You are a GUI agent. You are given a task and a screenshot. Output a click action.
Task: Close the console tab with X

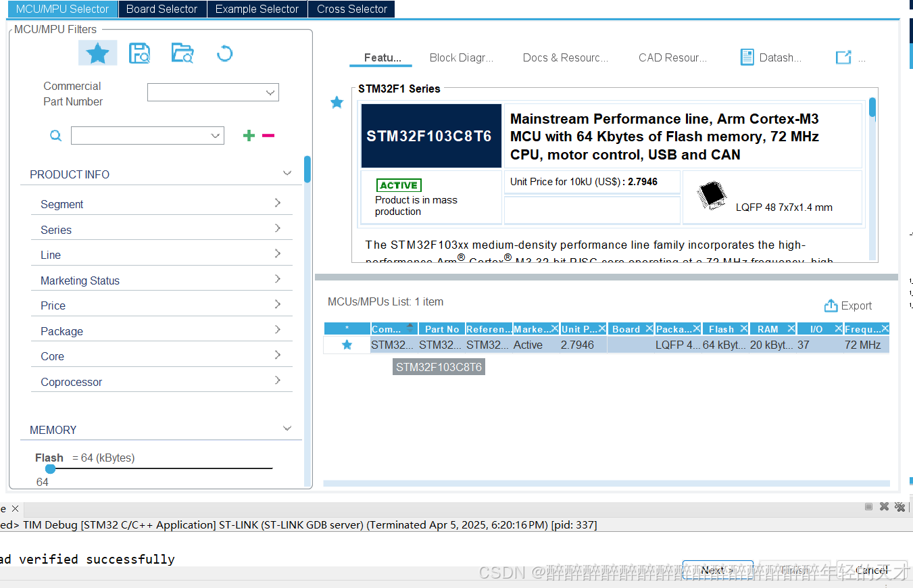tap(15, 508)
